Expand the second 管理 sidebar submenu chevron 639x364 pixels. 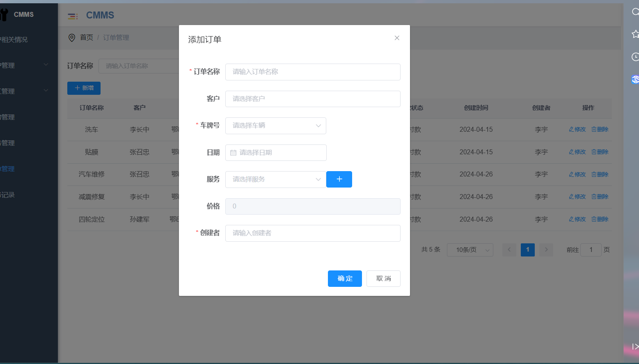point(46,91)
